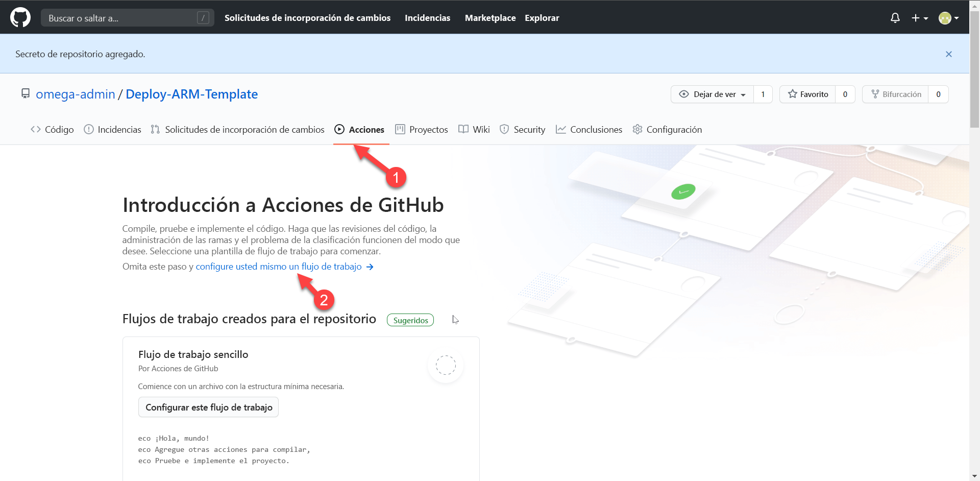Click the fork icon in Bifurcación

pyautogui.click(x=875, y=94)
